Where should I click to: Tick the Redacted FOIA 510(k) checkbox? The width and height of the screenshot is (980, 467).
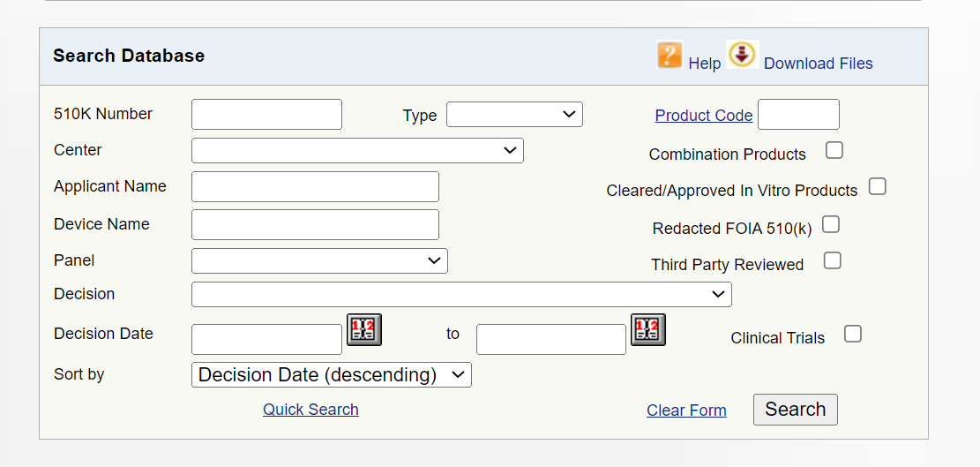click(831, 224)
